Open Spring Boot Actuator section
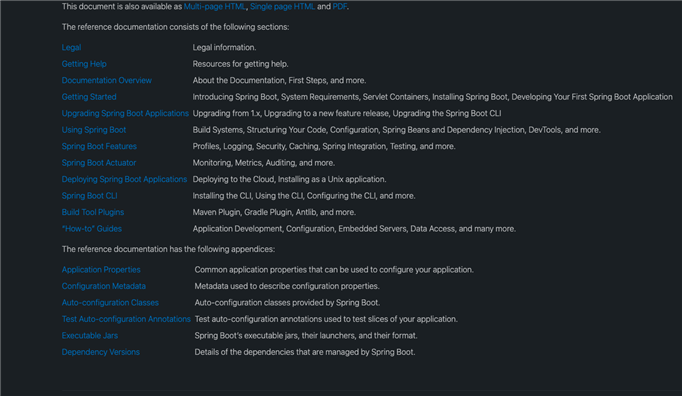Image resolution: width=682 pixels, height=396 pixels. [99, 163]
